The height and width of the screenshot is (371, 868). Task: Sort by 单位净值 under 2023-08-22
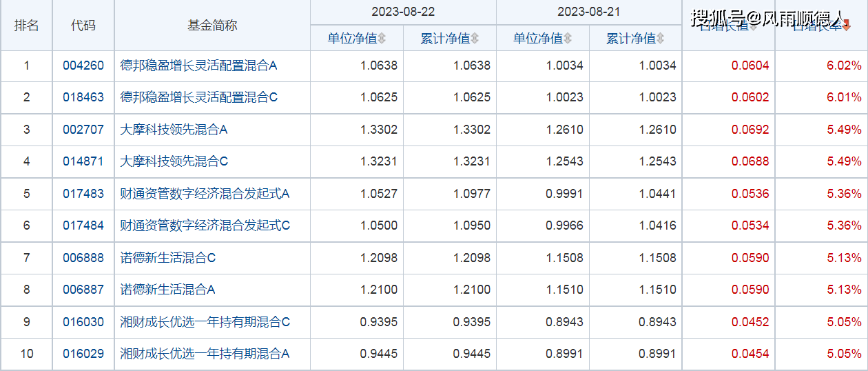pos(357,39)
